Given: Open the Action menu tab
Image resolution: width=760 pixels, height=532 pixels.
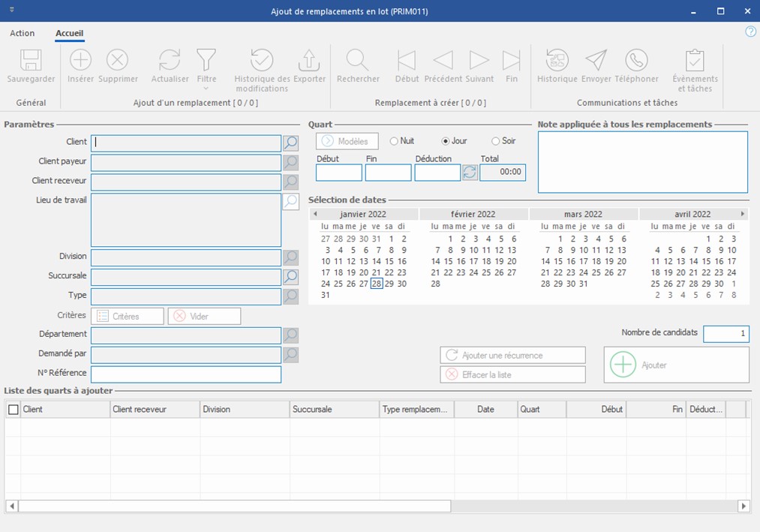Looking at the screenshot, I should point(23,33).
